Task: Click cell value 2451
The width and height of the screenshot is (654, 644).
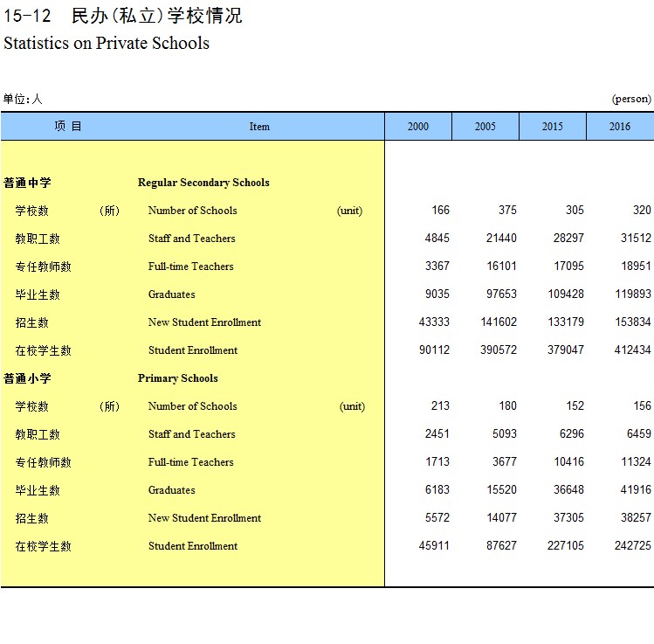Action: click(x=437, y=433)
